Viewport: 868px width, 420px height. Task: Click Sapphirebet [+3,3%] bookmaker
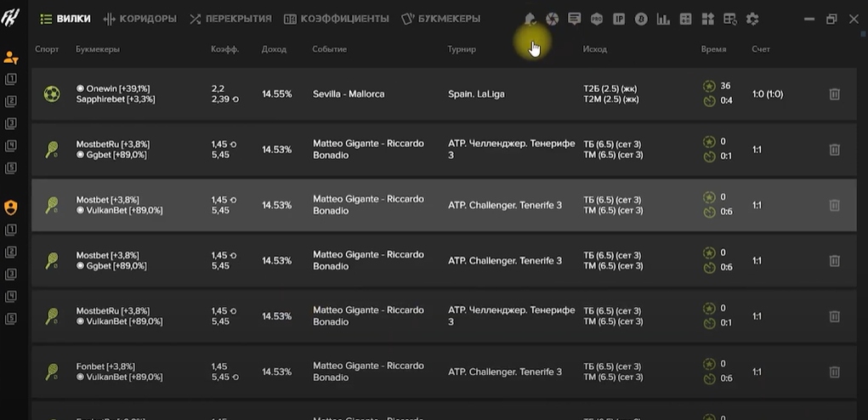(116, 99)
